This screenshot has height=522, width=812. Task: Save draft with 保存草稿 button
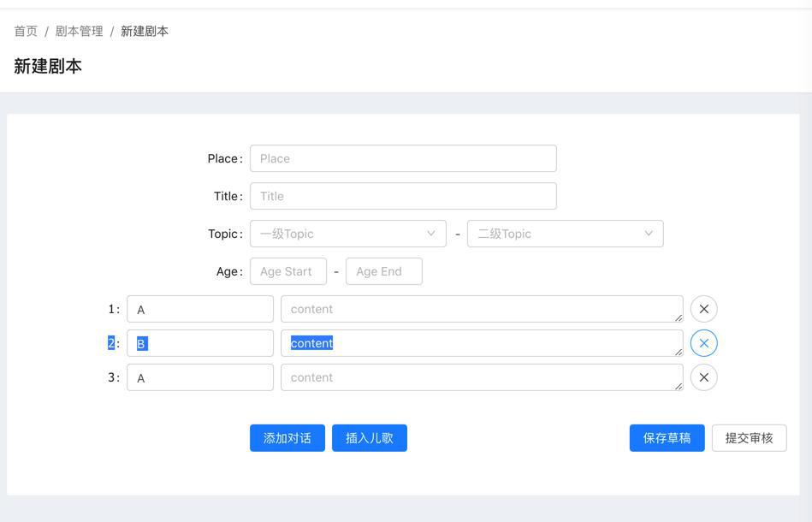pos(667,438)
